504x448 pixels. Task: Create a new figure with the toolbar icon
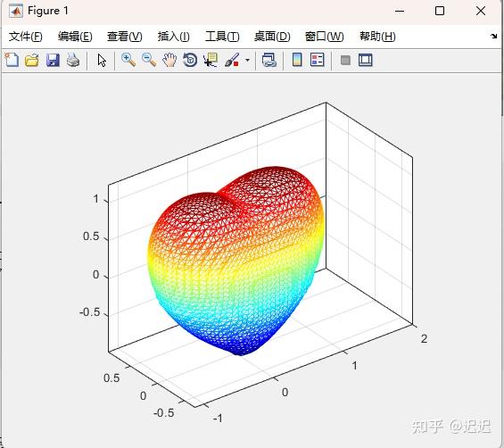coord(12,60)
